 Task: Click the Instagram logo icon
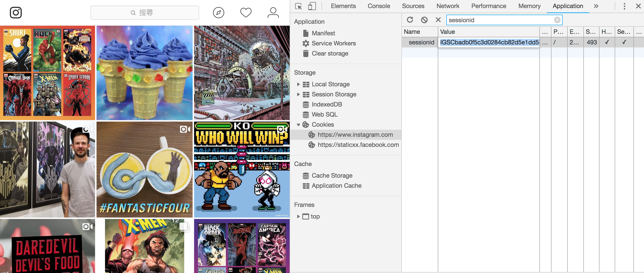coord(16,13)
